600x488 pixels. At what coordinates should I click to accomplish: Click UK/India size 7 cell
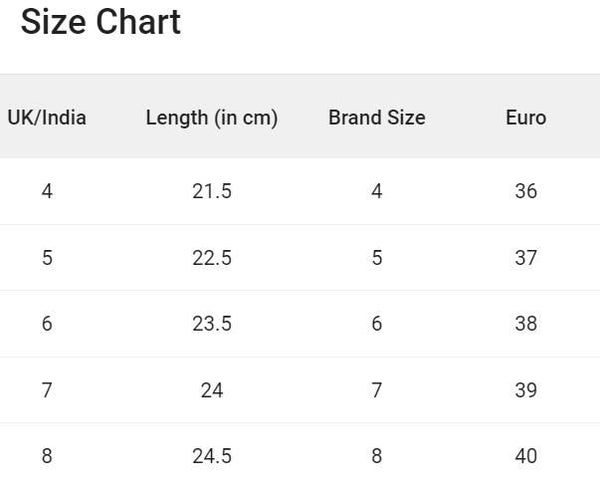point(47,390)
